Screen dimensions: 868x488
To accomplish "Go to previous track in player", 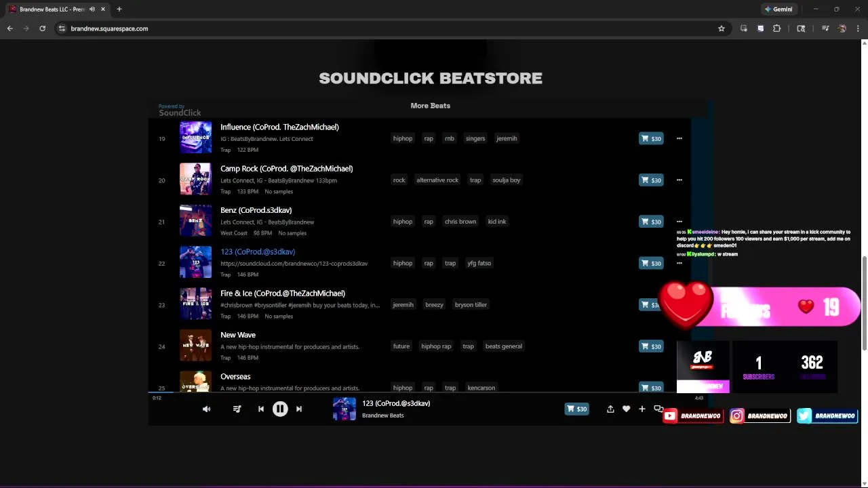I will [261, 409].
